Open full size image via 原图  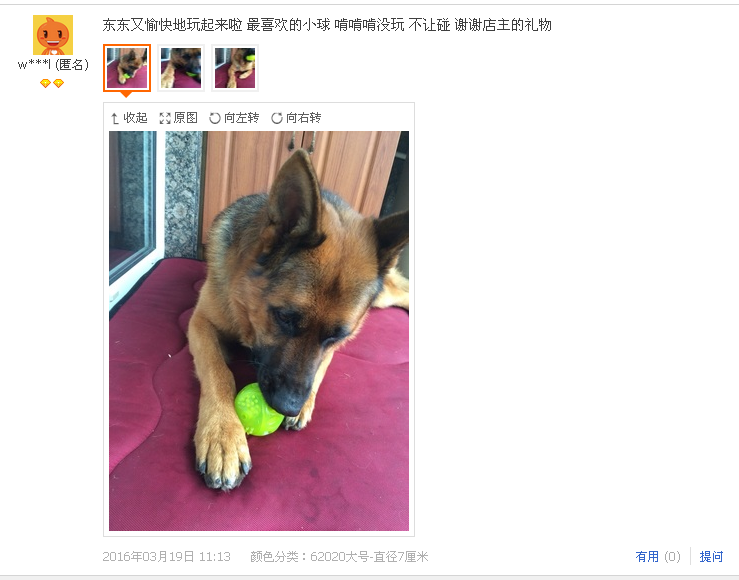pos(186,118)
